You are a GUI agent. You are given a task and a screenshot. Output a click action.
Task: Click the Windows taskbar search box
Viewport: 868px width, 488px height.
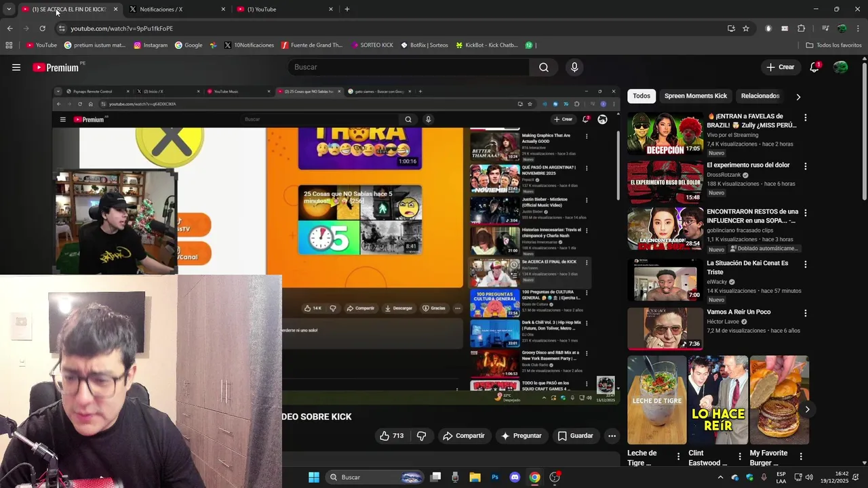point(374,477)
